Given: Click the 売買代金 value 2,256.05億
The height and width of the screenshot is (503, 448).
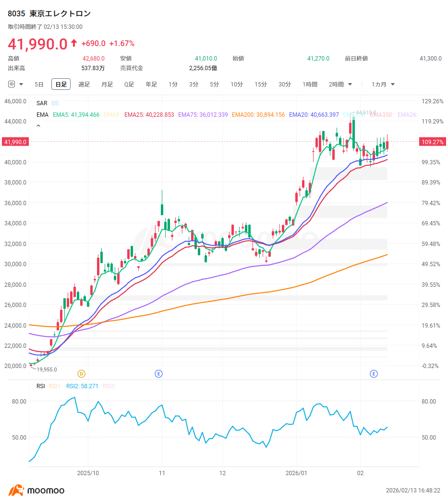Looking at the screenshot, I should click(x=203, y=68).
